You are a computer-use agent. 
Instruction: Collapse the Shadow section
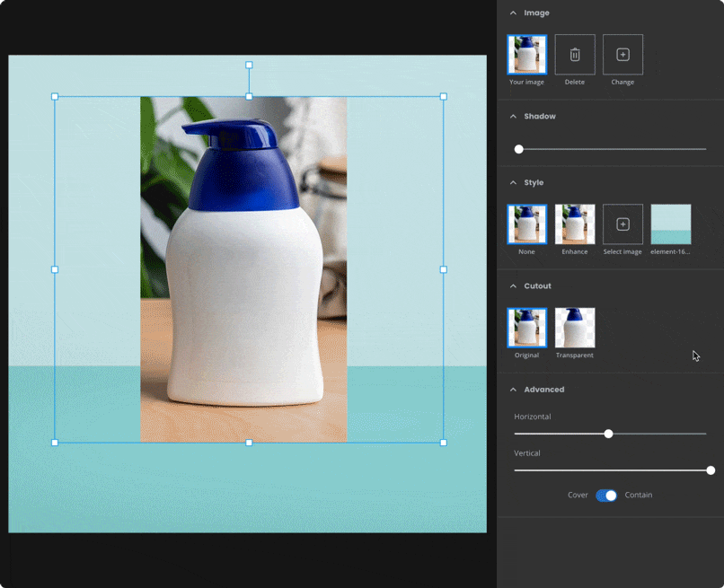(x=513, y=116)
